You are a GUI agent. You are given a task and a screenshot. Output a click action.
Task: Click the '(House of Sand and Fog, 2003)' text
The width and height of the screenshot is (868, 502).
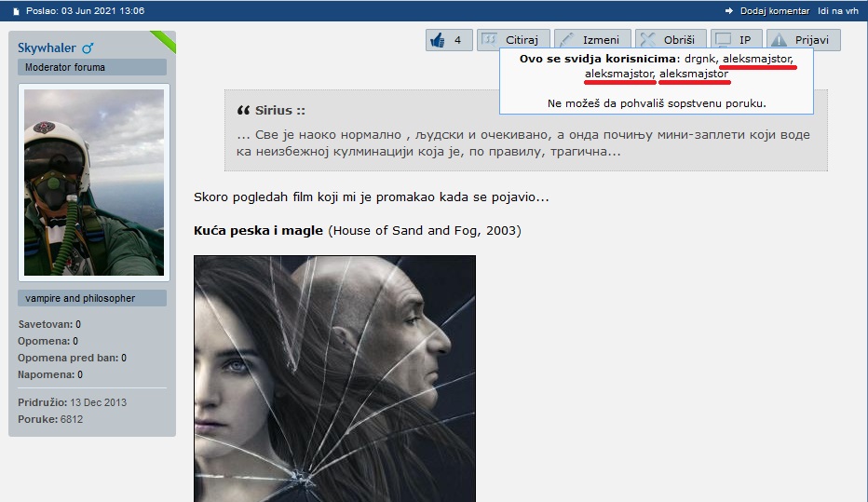point(425,230)
